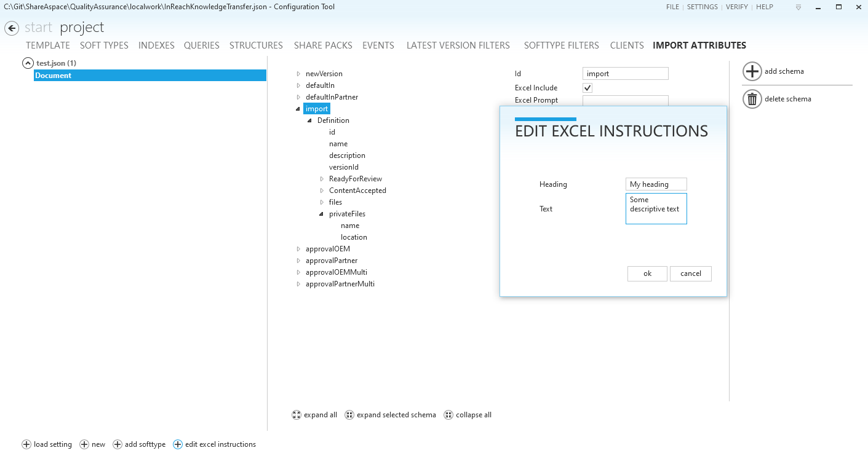The image size is (868, 464).
Task: Click the edit excel instructions icon
Action: click(178, 444)
